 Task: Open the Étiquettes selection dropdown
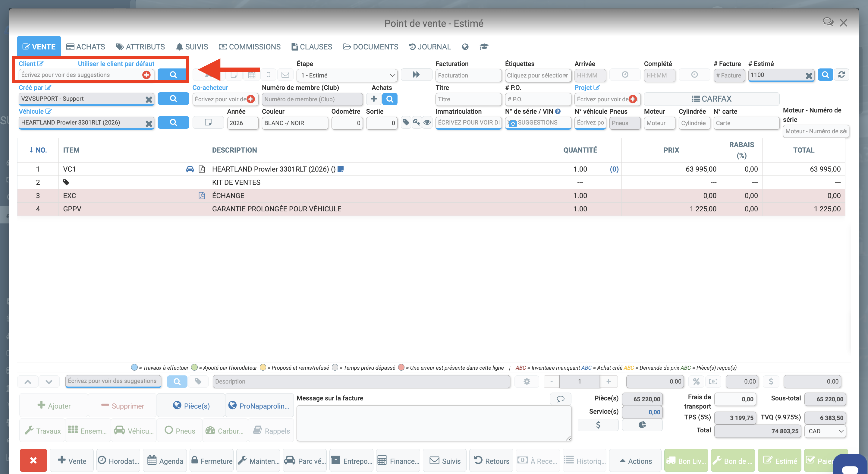click(538, 75)
